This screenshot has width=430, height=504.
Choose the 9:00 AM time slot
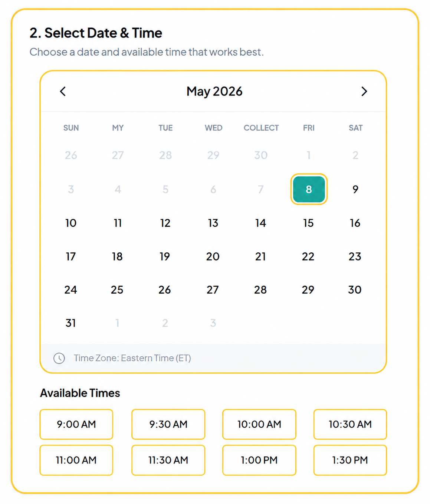point(76,424)
